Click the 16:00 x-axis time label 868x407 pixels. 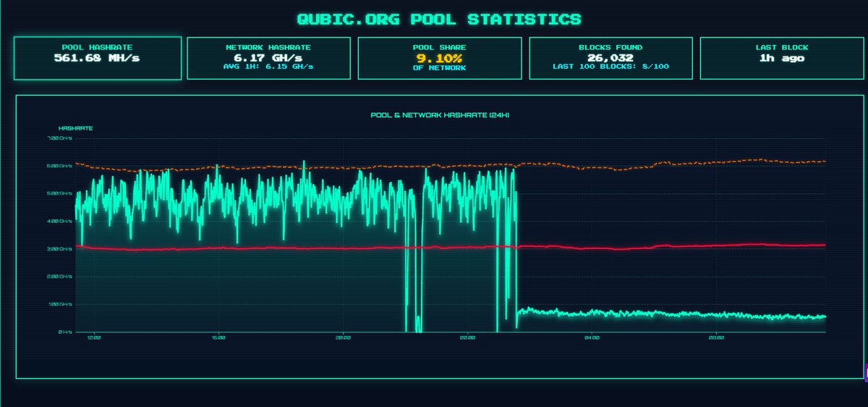[218, 337]
